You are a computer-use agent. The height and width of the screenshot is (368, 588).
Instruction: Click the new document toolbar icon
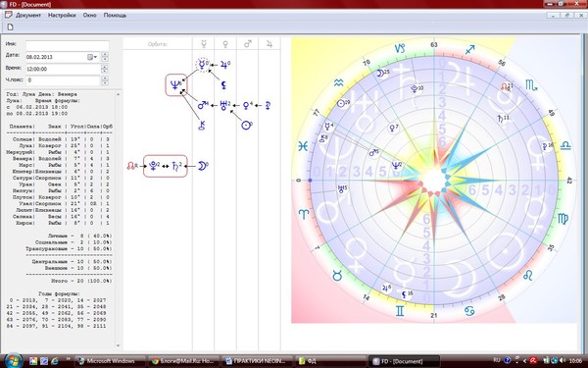(11, 27)
